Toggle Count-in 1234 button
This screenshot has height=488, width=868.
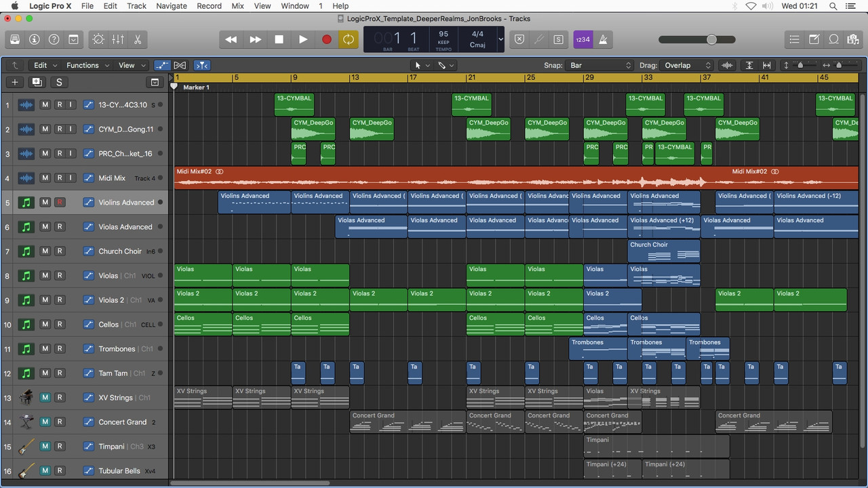[583, 39]
